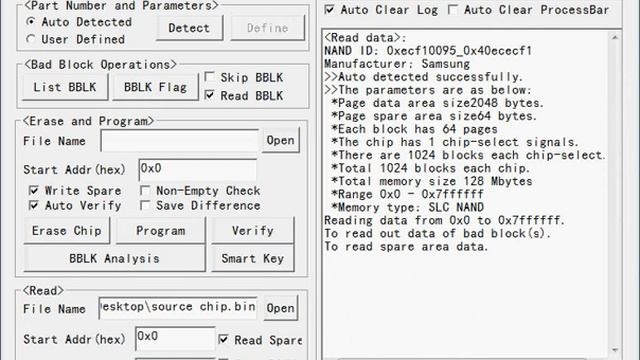Click 'Auto detected successfully' log line
Screen dimensions: 640x360
(x=423, y=77)
